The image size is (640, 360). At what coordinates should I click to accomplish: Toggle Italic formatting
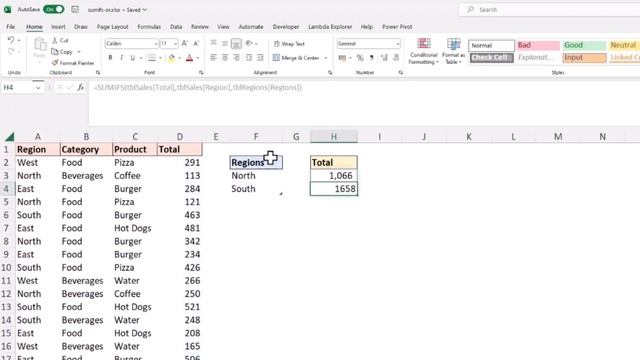[x=121, y=58]
